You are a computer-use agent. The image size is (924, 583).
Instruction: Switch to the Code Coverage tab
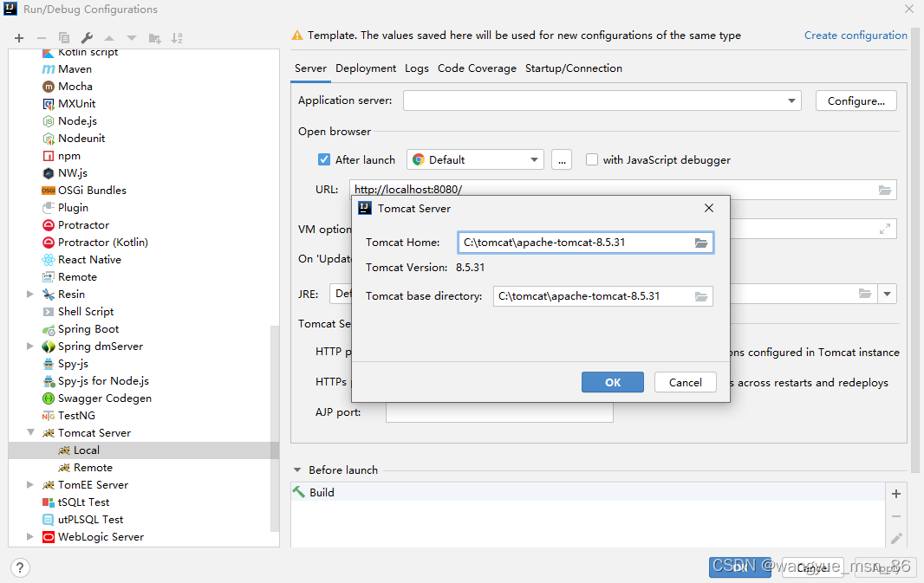[477, 68]
